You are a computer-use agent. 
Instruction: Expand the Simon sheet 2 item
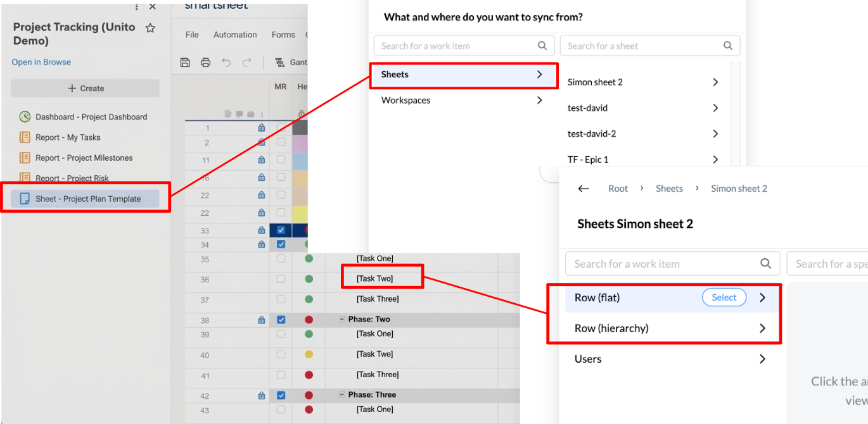tap(715, 82)
